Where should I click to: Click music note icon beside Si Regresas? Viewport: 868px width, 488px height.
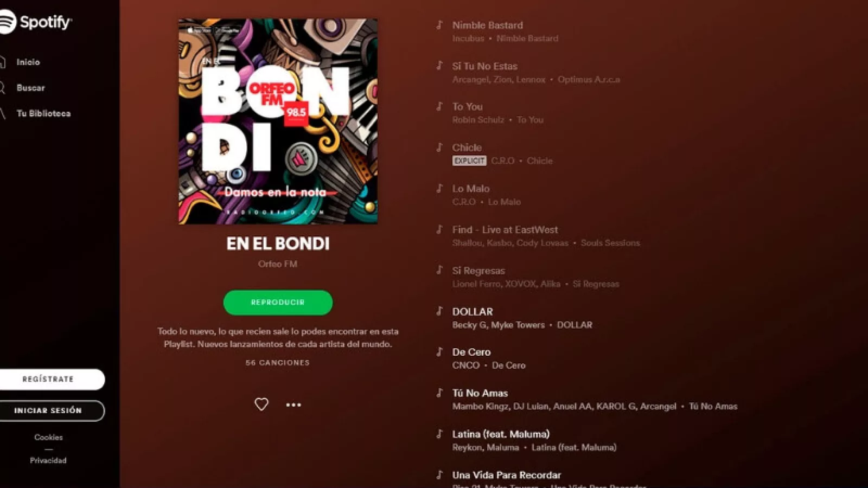pyautogui.click(x=439, y=270)
